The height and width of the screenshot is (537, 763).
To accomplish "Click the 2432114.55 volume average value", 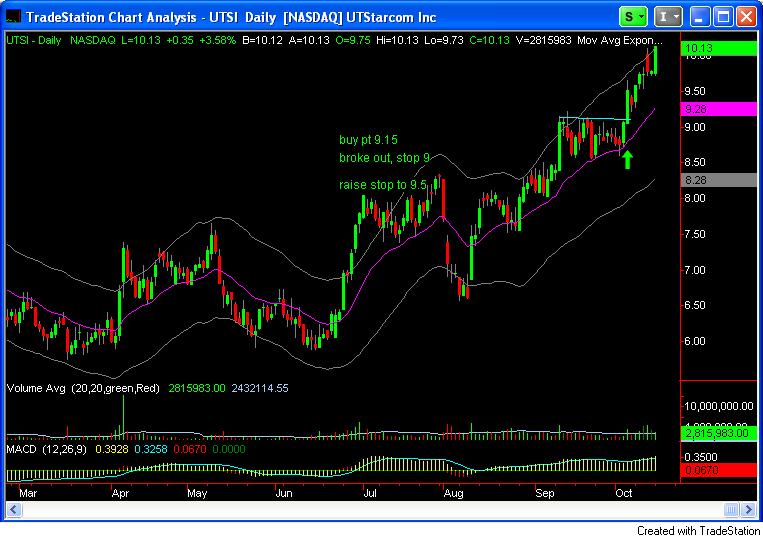I will (x=260, y=388).
